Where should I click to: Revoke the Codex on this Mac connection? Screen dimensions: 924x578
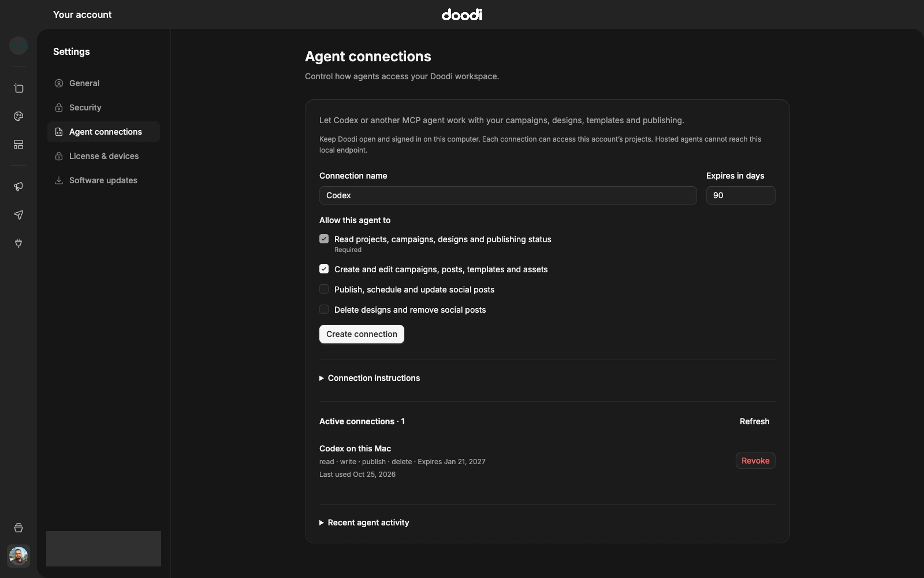755,461
